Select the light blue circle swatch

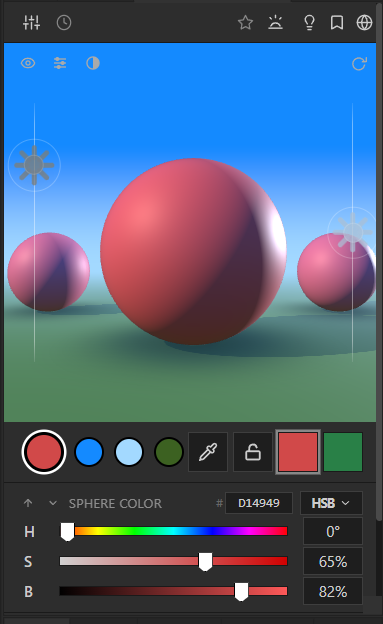(129, 452)
